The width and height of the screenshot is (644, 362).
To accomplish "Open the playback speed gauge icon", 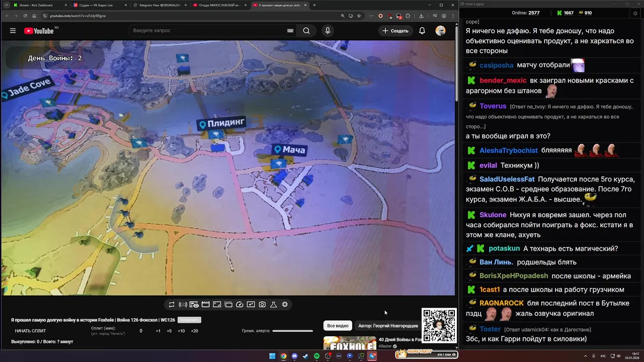I will tap(239, 305).
